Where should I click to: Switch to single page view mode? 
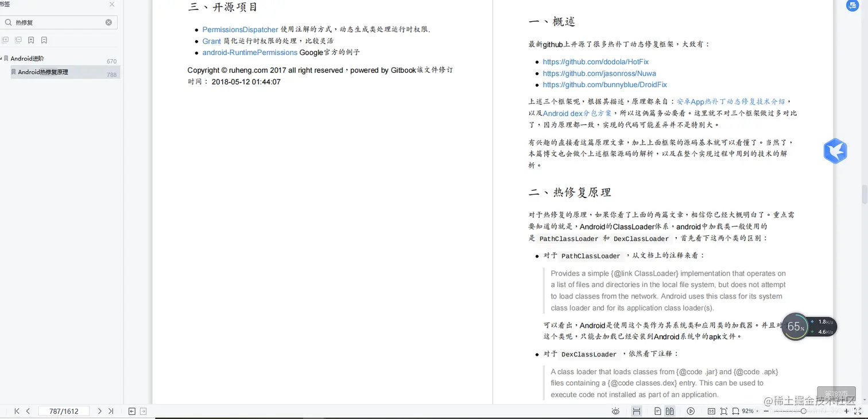point(657,411)
